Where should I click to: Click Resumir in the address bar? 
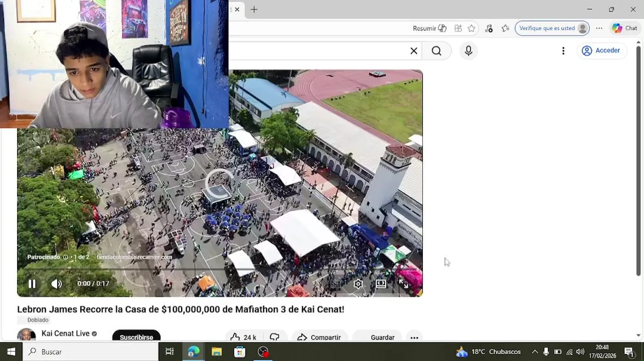[x=429, y=28]
